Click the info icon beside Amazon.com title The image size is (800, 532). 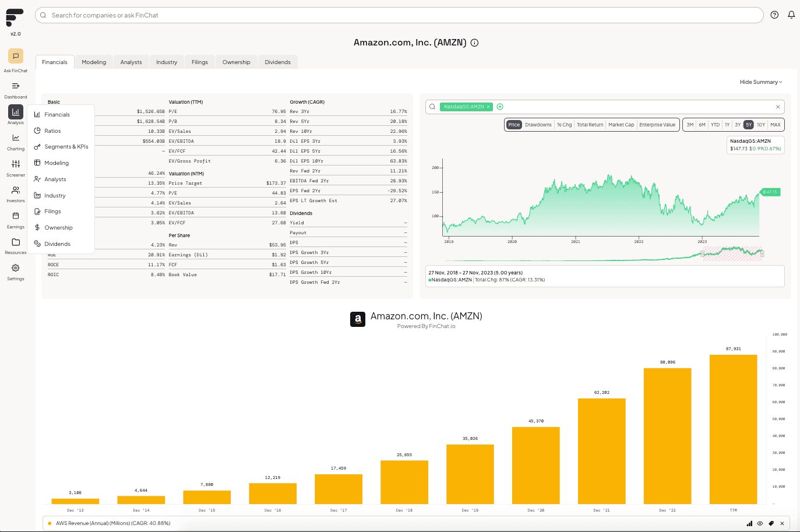474,43
